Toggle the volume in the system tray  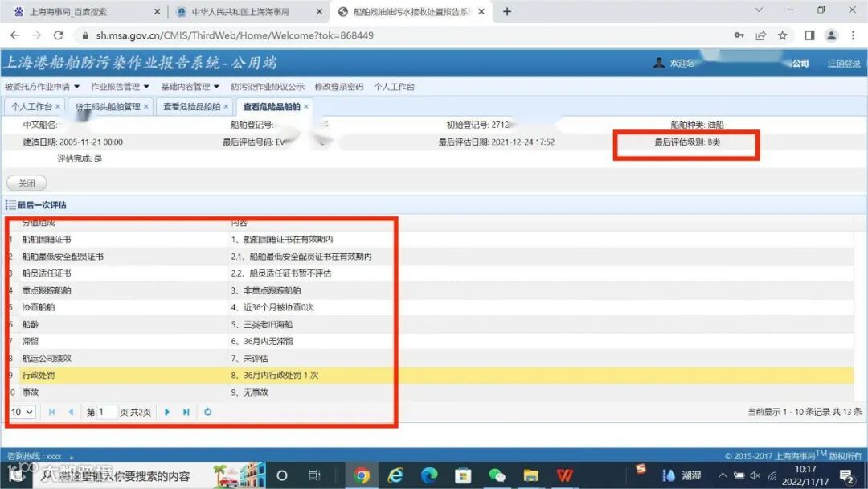point(755,475)
